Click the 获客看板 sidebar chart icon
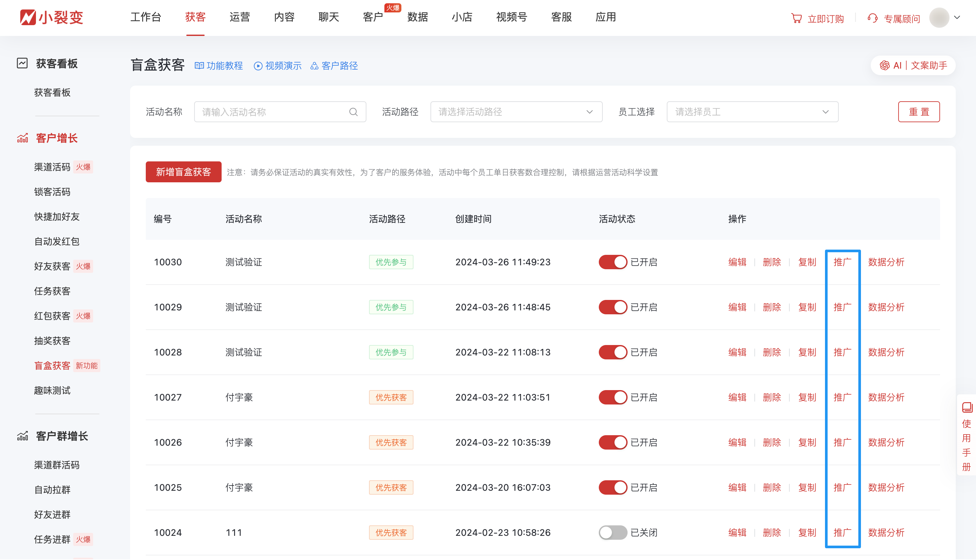The image size is (976, 560). point(22,63)
